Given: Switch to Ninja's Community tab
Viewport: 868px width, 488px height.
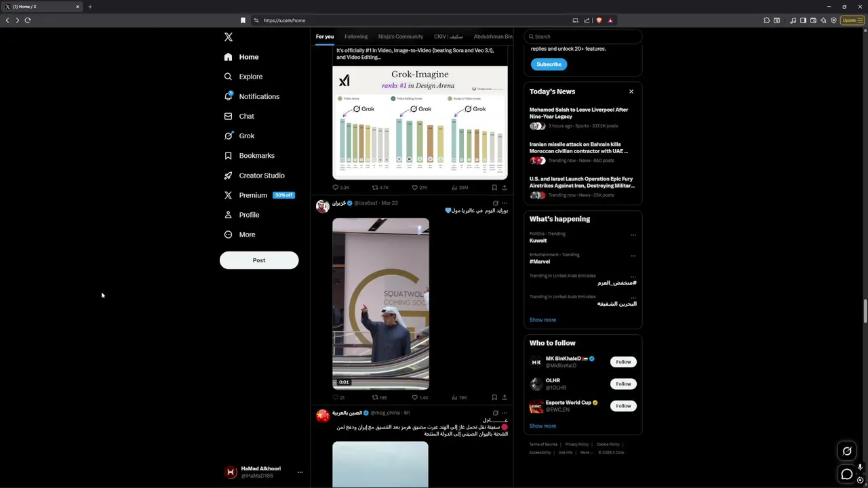Looking at the screenshot, I should 401,37.
